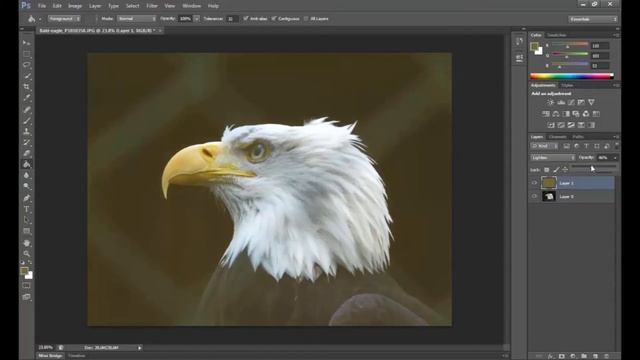Select the Pen tool
Viewport: 640px width, 360px height.
point(27,198)
